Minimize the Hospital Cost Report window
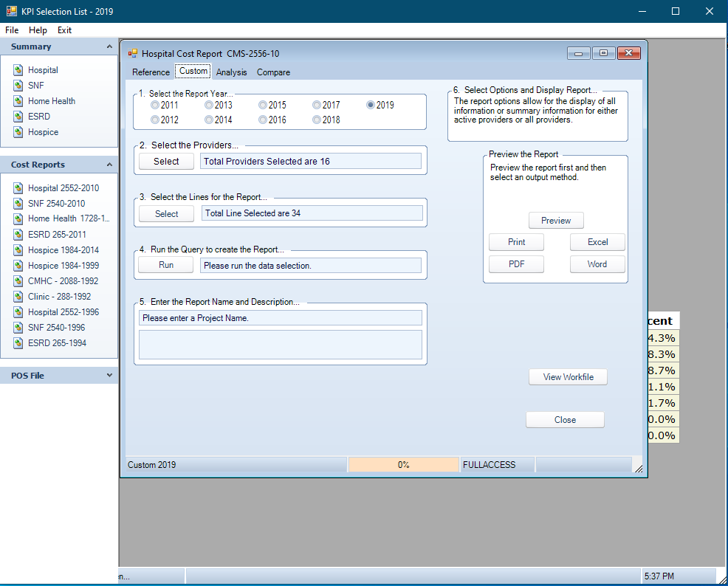The image size is (728, 586). tap(579, 53)
